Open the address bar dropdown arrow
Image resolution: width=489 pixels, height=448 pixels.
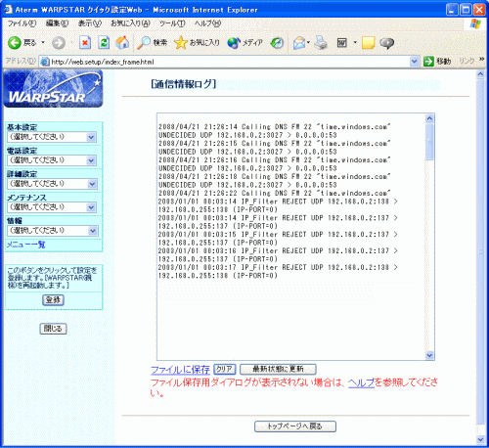[414, 62]
